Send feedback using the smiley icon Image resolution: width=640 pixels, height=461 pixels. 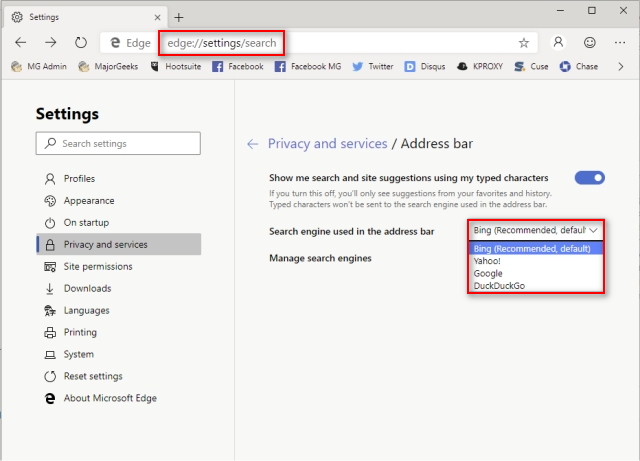point(589,42)
